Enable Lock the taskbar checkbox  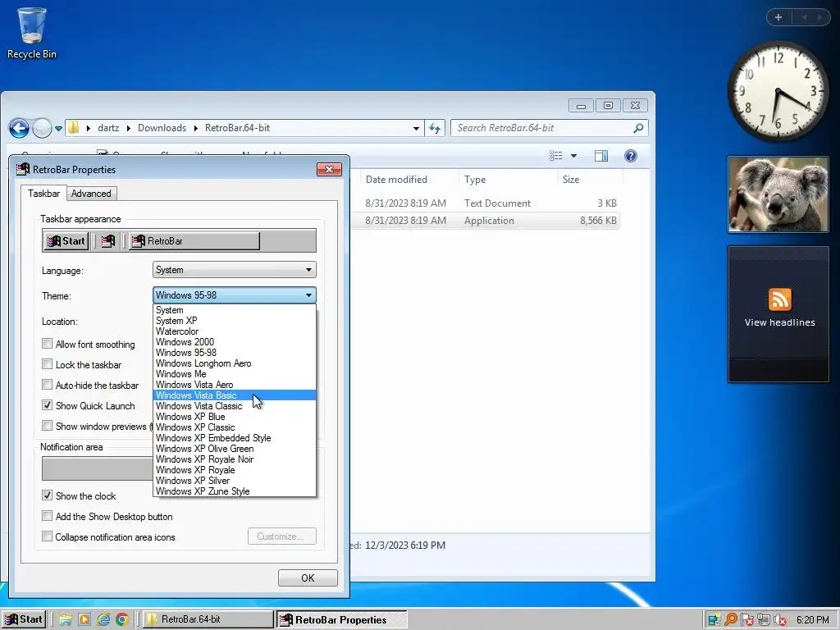(47, 364)
